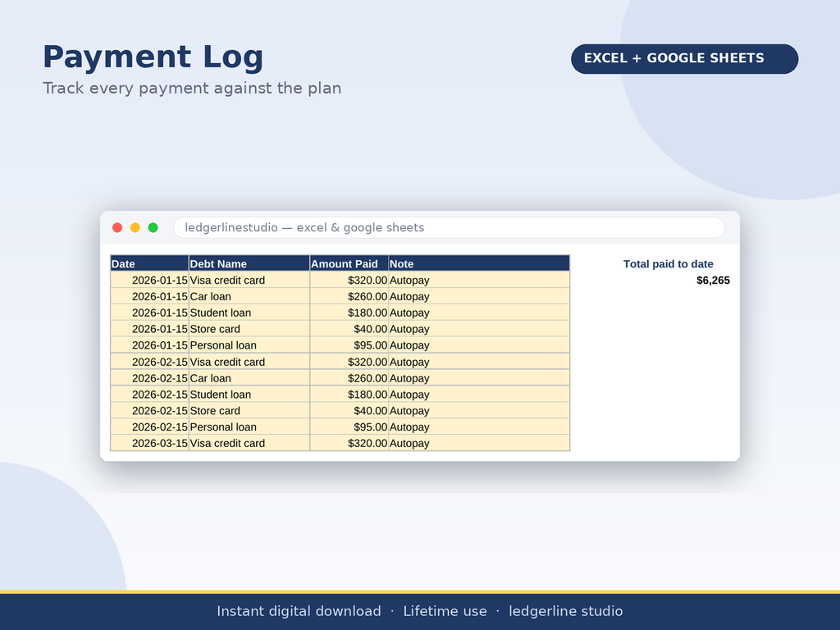Click the green maximize window dot

[x=153, y=228]
